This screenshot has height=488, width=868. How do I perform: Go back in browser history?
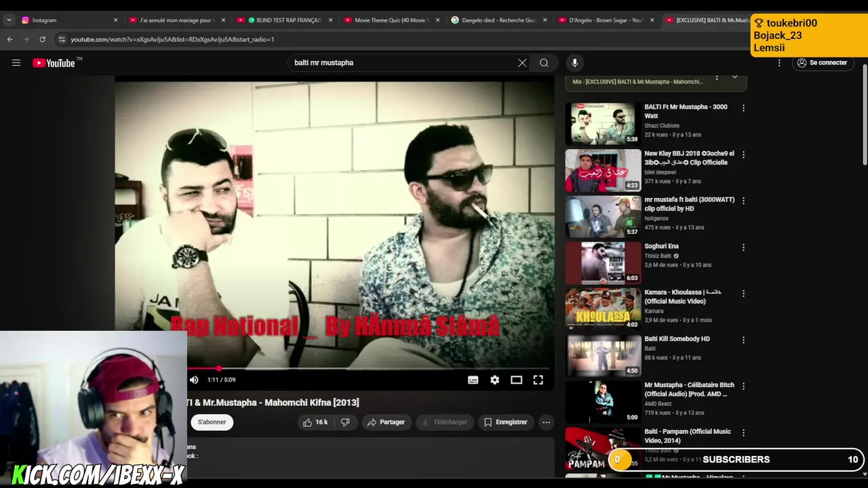point(10,39)
